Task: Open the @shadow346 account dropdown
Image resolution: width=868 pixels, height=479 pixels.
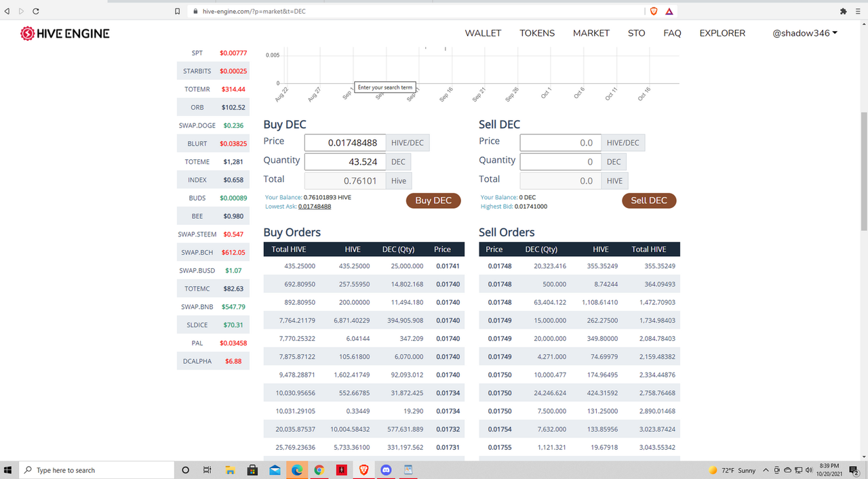Action: (x=804, y=33)
